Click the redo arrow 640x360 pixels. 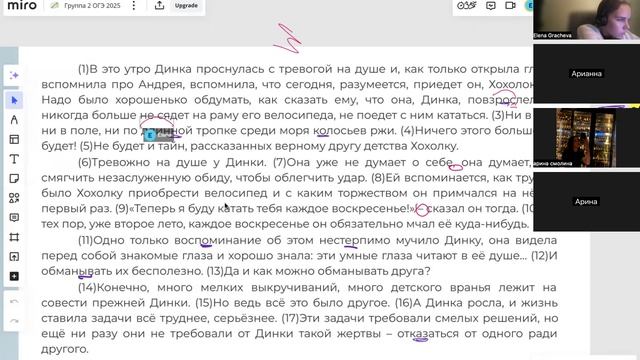[14, 321]
